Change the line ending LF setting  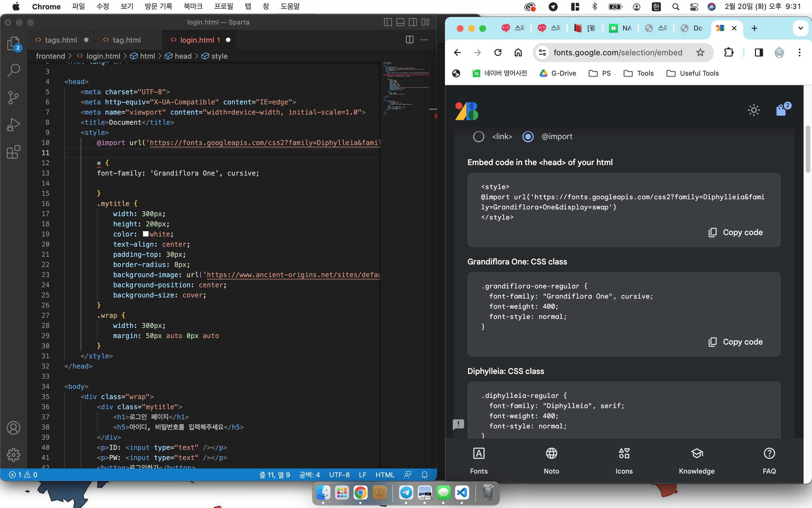(362, 475)
